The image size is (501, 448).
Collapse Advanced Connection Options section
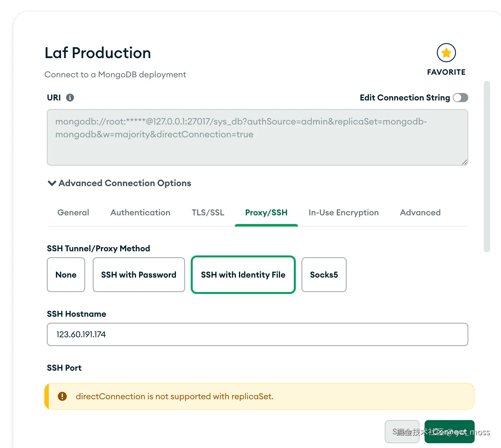pos(52,183)
